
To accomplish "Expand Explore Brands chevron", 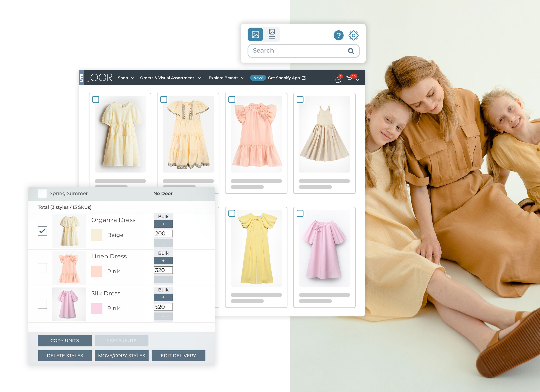I will 243,78.
